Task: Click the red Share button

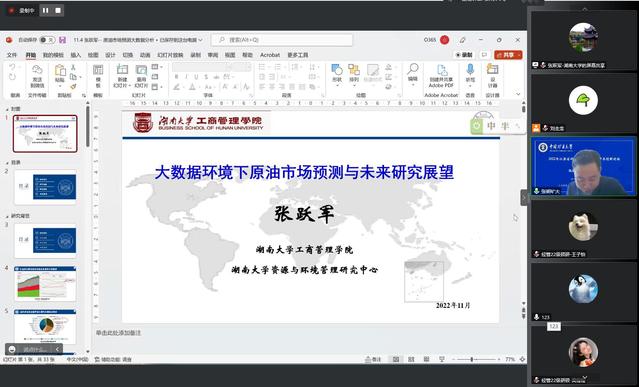Action: [x=508, y=55]
